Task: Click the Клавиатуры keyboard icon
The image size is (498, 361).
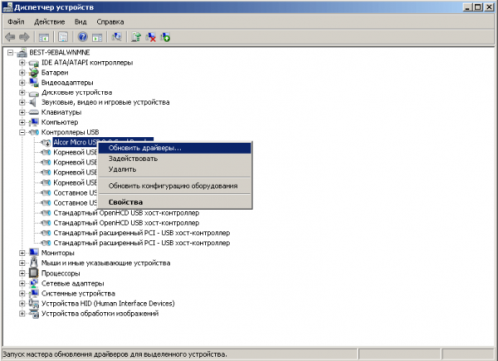Action: [34, 112]
